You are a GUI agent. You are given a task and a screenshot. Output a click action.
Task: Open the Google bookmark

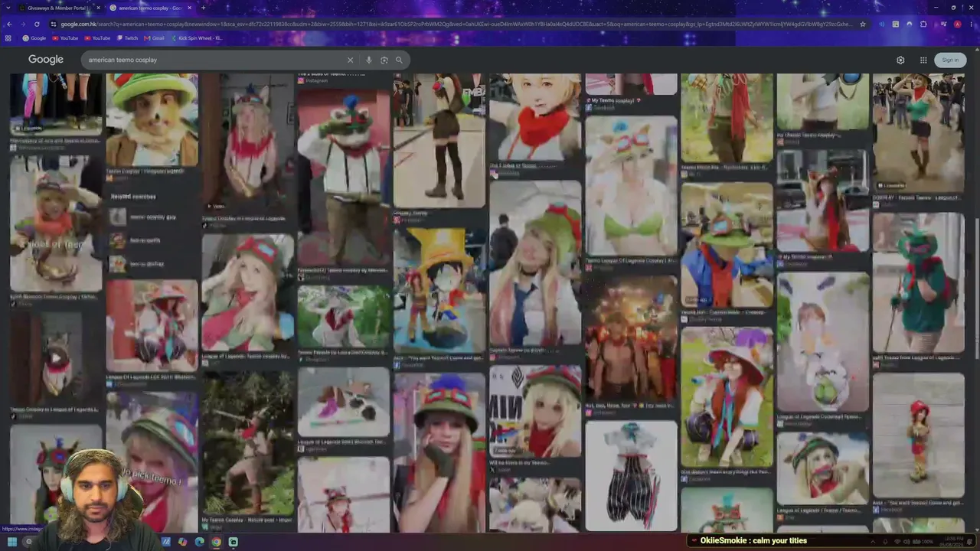34,38
